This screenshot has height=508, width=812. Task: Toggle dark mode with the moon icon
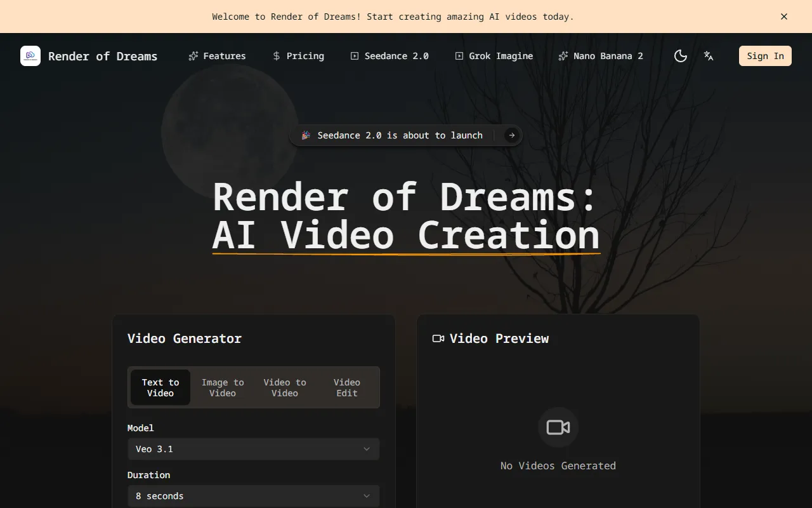coord(681,56)
